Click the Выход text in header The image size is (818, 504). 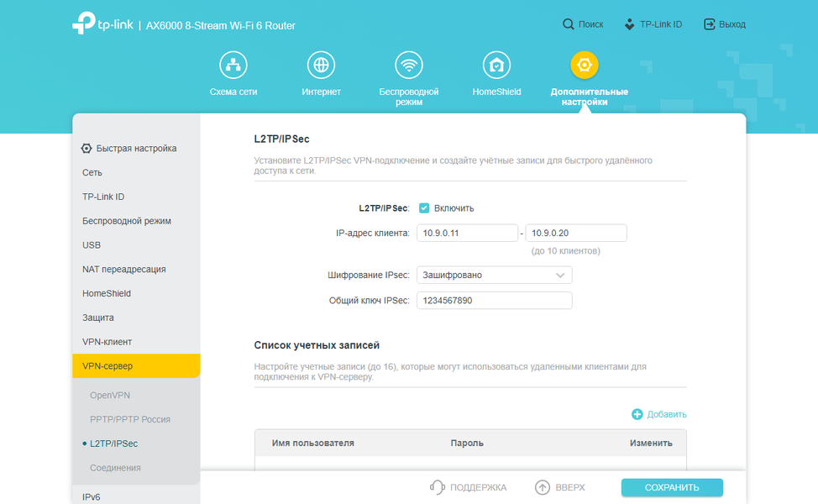(x=732, y=24)
